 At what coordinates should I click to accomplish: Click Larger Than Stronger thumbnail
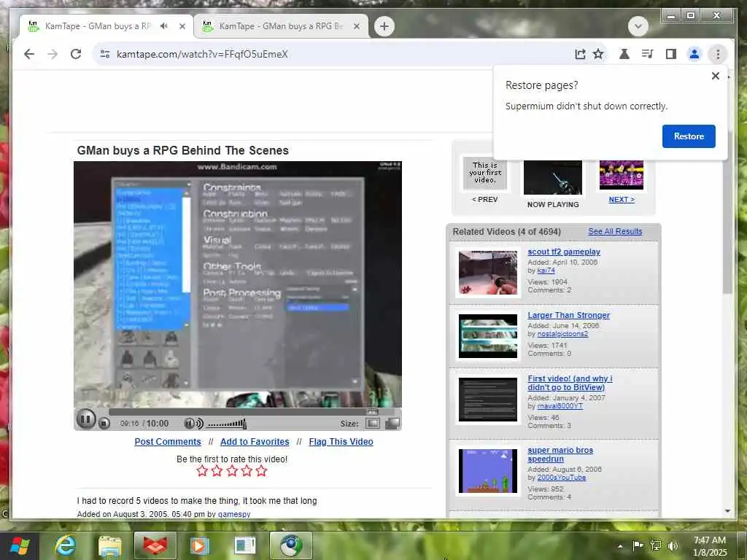coord(488,335)
